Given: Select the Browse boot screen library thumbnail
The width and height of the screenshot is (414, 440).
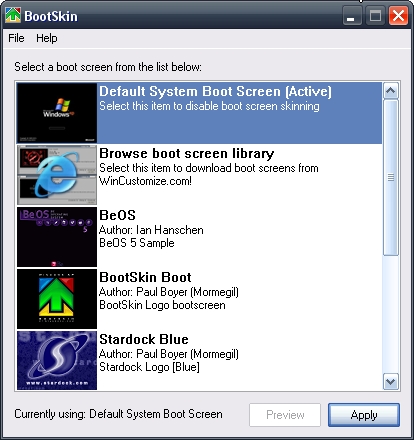Looking at the screenshot, I should pos(57,175).
